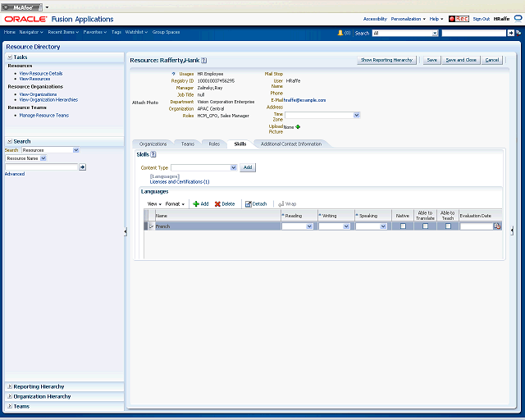Click the Advanced search link
The width and height of the screenshot is (525, 420).
15,174
